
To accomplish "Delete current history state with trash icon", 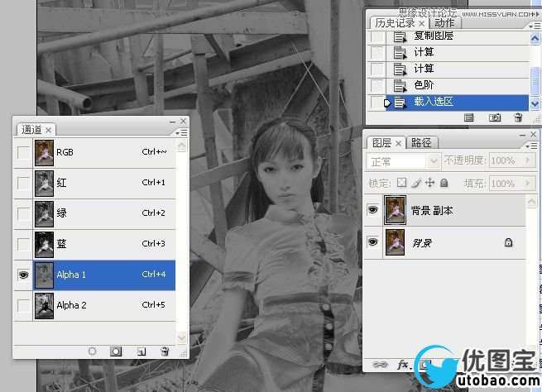I will click(x=518, y=118).
